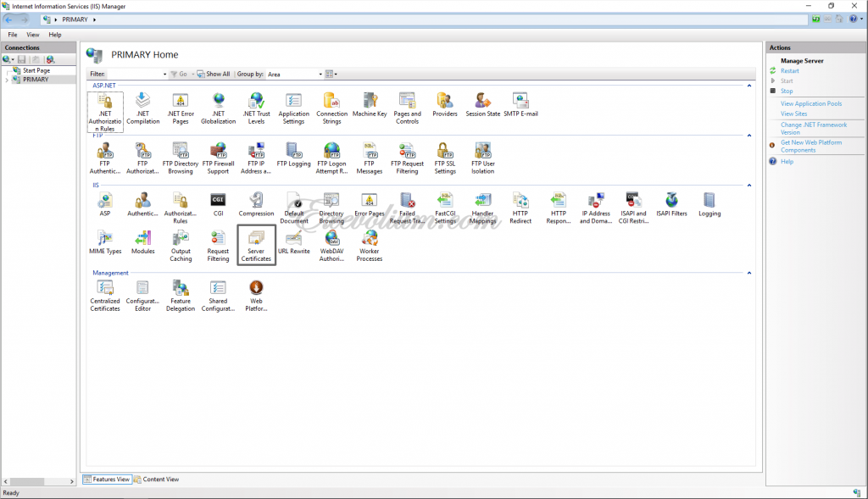Open Web Platform Installer feature
Screen dimensions: 868x499
pos(256,296)
